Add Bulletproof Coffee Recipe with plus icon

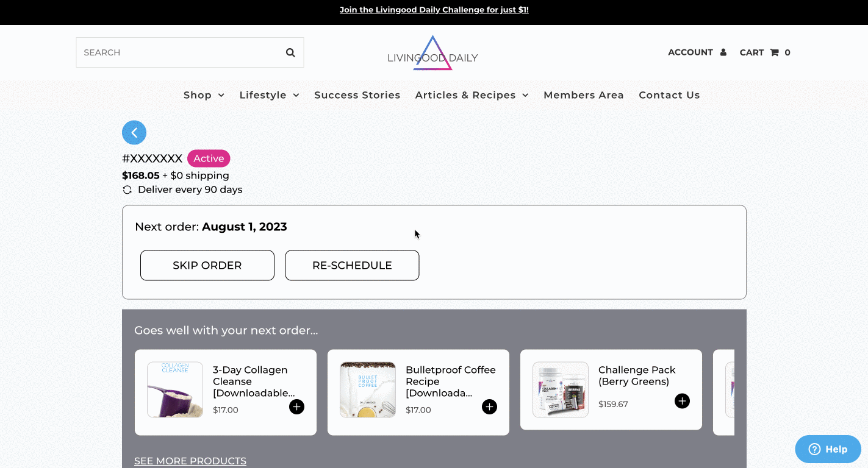pos(489,406)
